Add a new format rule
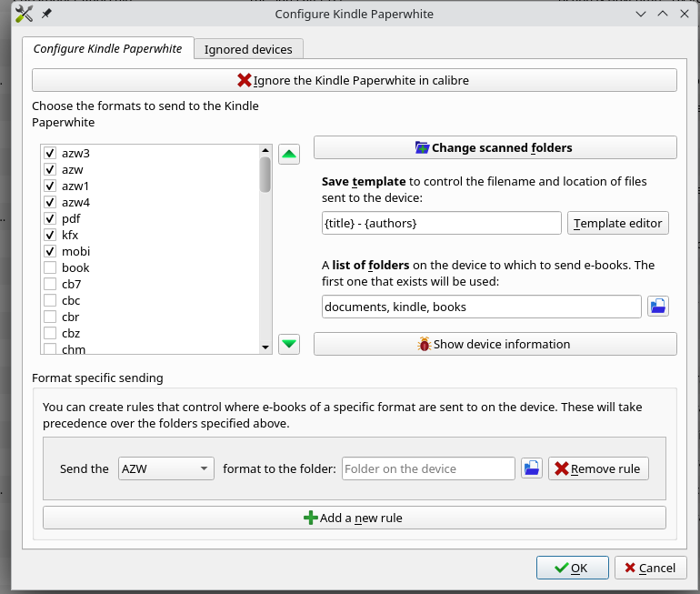 coord(355,518)
